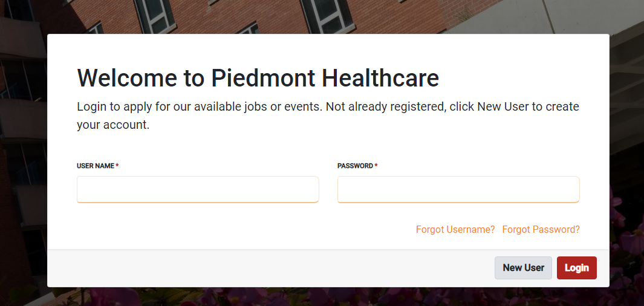Click the red Login button
The width and height of the screenshot is (644, 306).
(576, 268)
